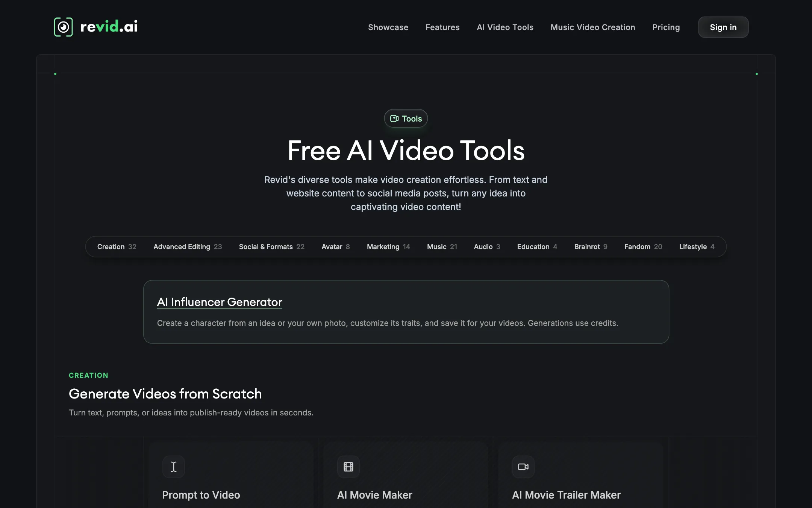This screenshot has width=812, height=508.
Task: Click the 'Free AI Video Tools' heading
Action: (x=406, y=151)
